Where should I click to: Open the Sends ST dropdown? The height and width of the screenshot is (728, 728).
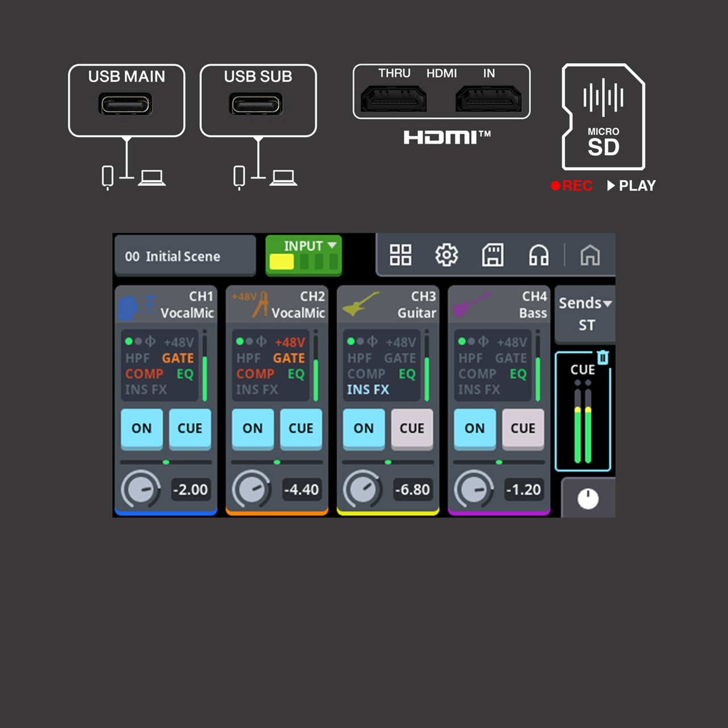coord(585,313)
